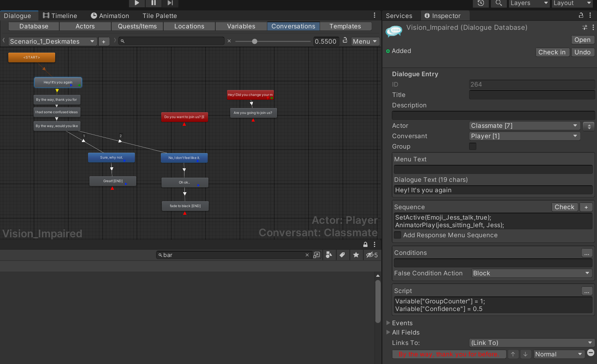The height and width of the screenshot is (364, 597).
Task: Click the lock icon beside zoom value
Action: [x=345, y=40]
